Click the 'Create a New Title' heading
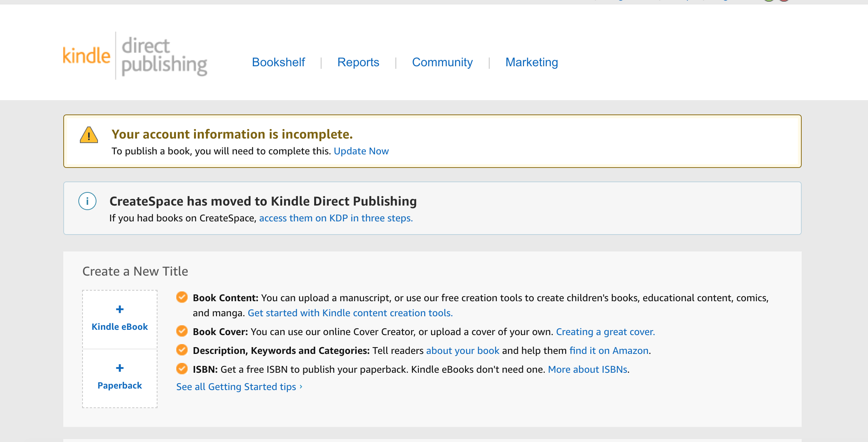 [135, 271]
